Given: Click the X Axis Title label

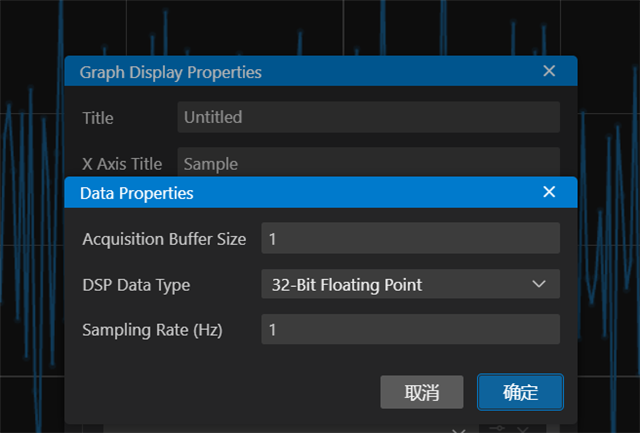Looking at the screenshot, I should pyautogui.click(x=122, y=163).
